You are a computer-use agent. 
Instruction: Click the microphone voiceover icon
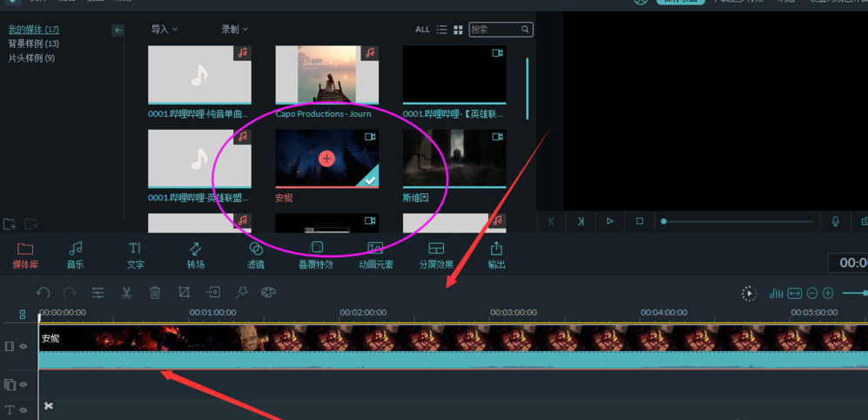coord(835,221)
